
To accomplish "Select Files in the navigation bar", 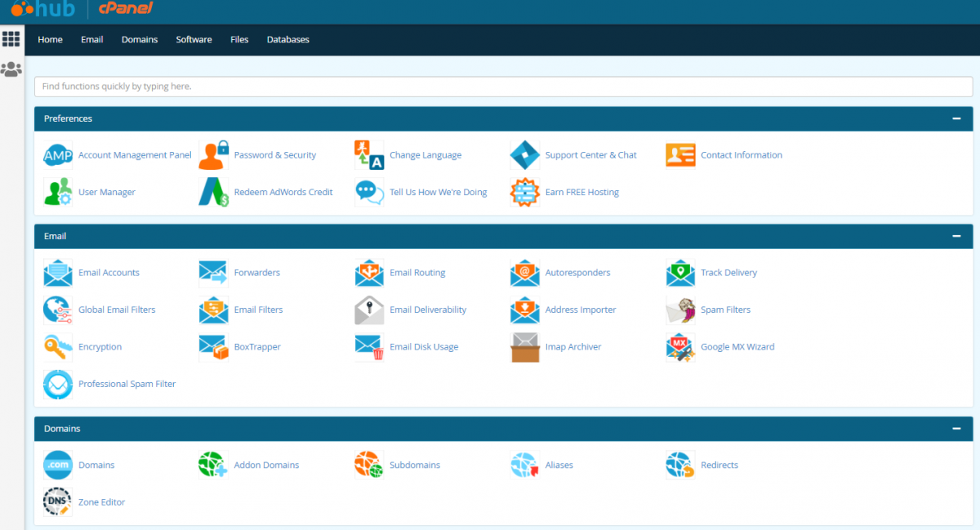I will tap(239, 39).
